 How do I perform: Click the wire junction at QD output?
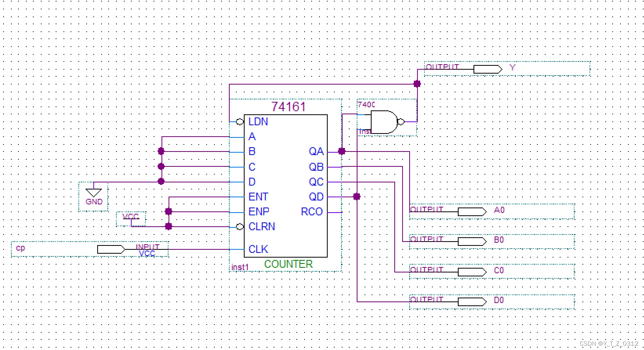[x=357, y=197]
